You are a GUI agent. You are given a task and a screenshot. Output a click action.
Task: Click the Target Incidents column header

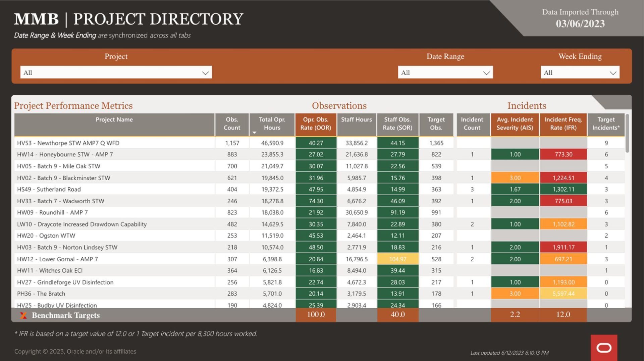(x=606, y=124)
